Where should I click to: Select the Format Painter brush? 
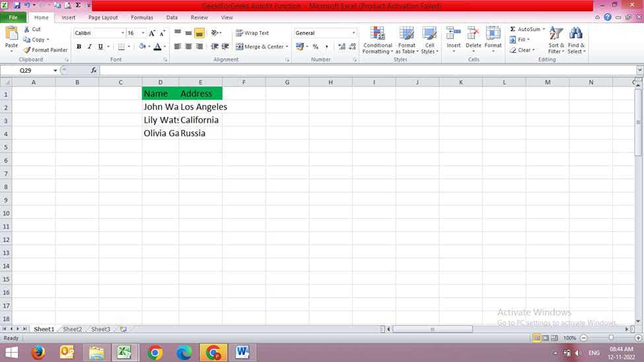pos(45,50)
